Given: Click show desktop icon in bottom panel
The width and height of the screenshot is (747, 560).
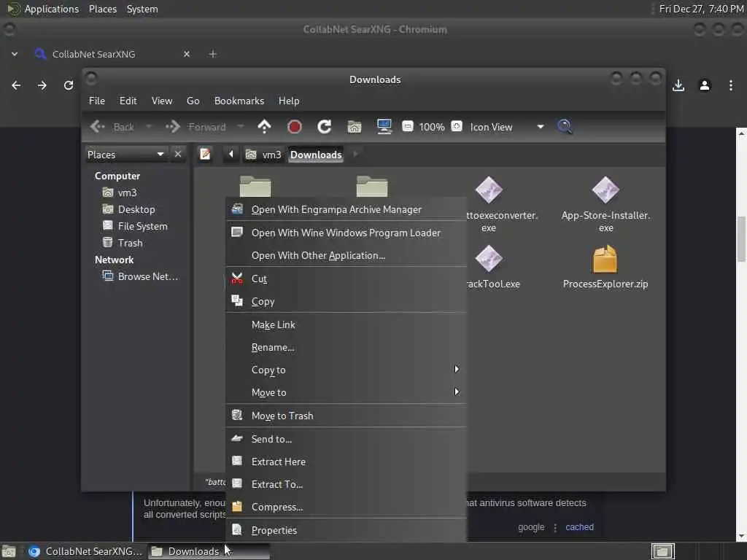Looking at the screenshot, I should [x=9, y=552].
